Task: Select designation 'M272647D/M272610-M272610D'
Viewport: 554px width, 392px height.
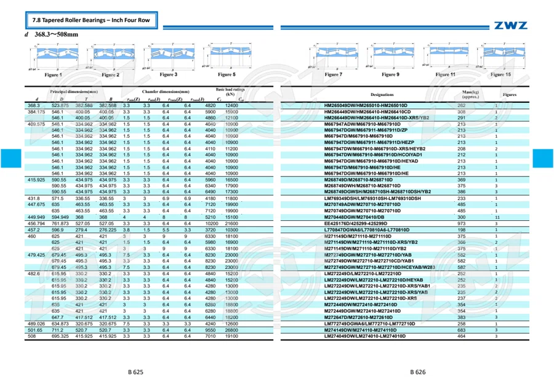Action: 358,318
